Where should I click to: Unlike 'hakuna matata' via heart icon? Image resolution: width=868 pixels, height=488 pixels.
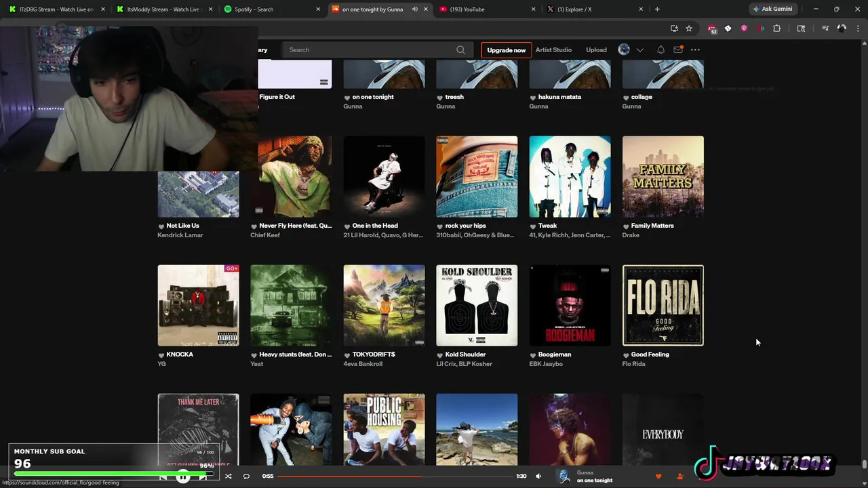tap(533, 98)
